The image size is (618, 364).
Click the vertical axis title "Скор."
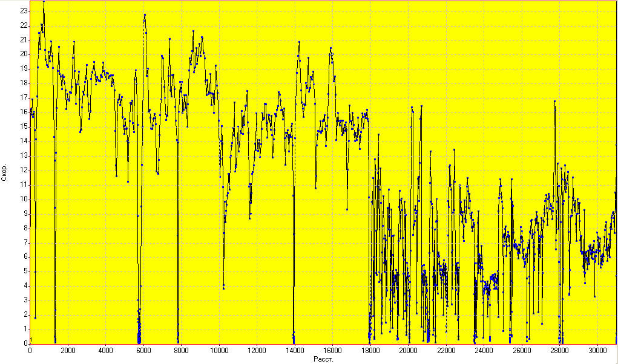click(x=4, y=173)
